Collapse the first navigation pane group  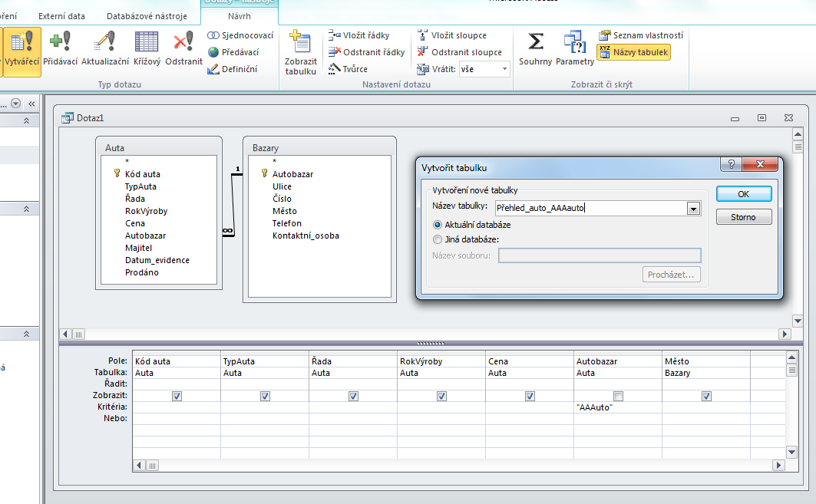26,120
